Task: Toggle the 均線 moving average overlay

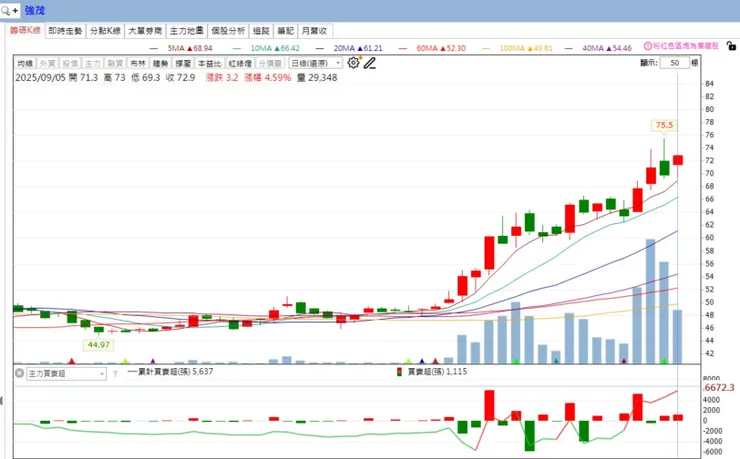Action: click(x=25, y=63)
